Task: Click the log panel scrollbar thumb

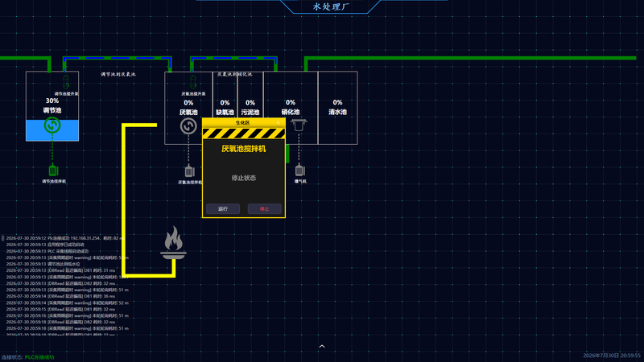Action: [2, 238]
